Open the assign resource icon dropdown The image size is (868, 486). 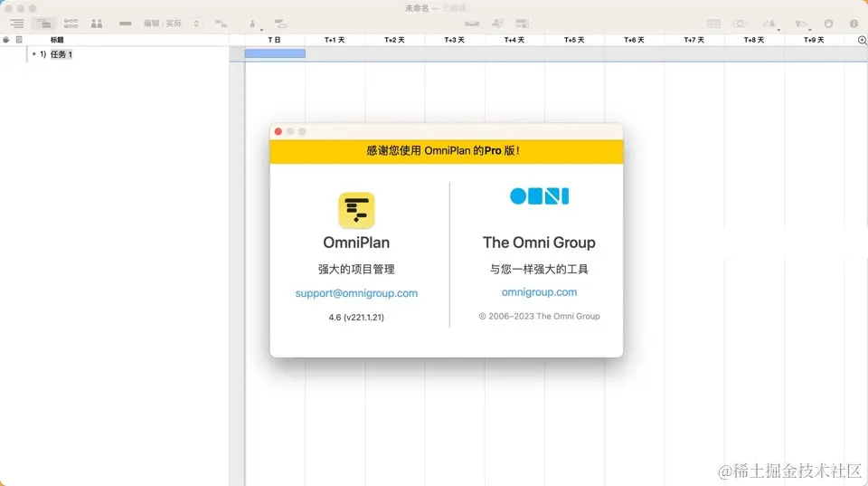pos(253,24)
